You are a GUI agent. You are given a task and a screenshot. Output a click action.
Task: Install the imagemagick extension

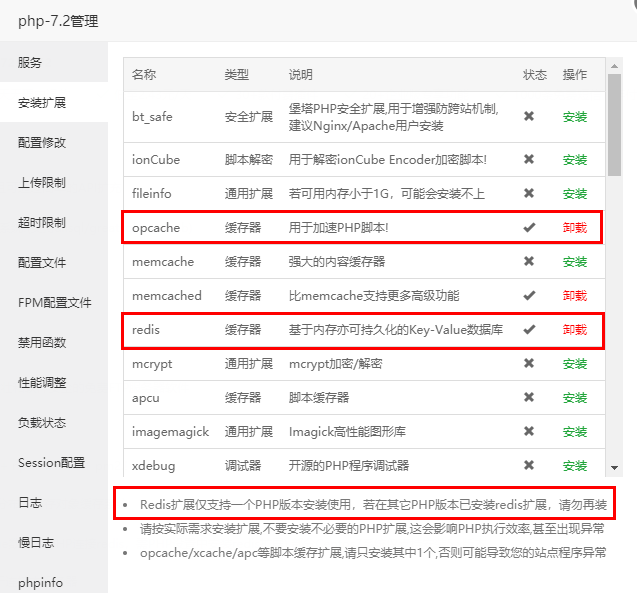tap(575, 432)
